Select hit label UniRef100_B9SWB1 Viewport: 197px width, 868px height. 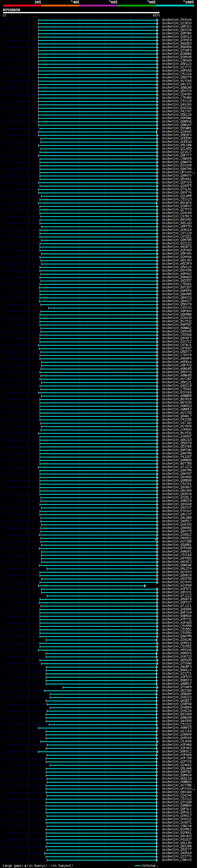[176, 128]
